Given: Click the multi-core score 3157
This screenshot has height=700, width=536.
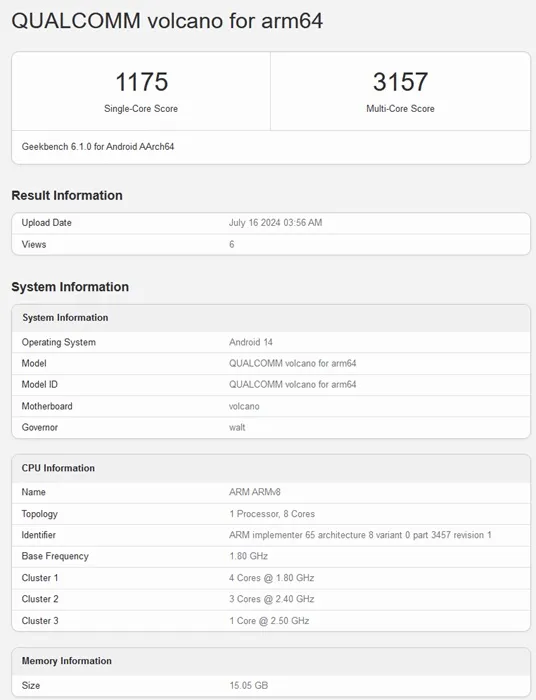Looking at the screenshot, I should [x=400, y=82].
